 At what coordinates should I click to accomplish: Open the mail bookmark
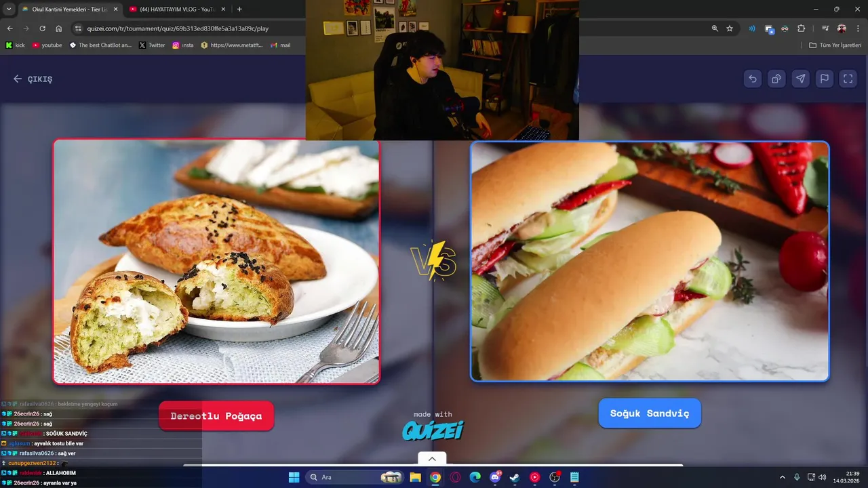tap(280, 45)
